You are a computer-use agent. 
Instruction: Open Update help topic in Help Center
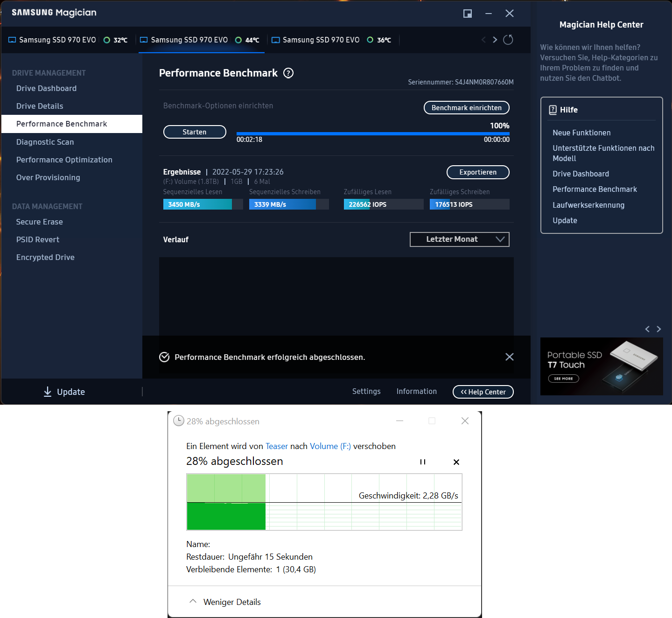[565, 220]
